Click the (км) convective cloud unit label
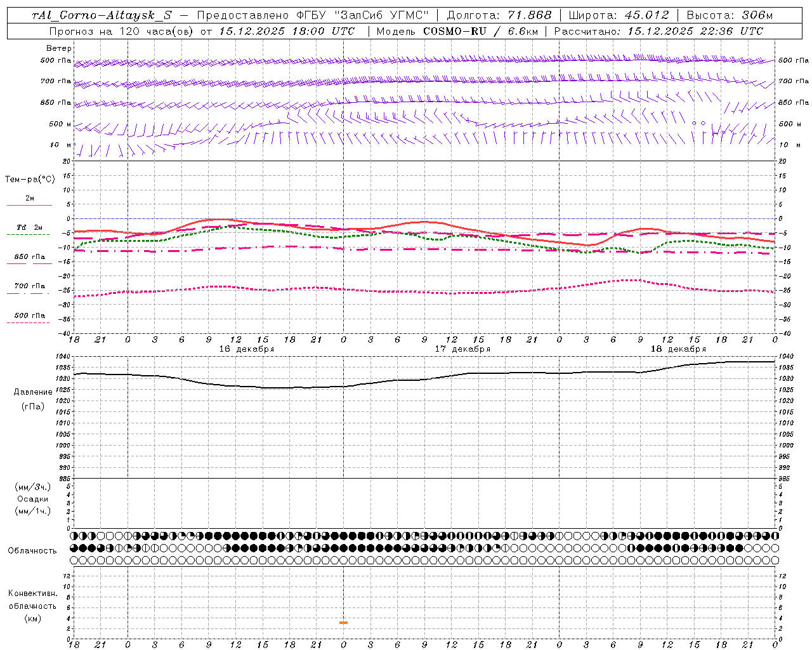Image resolution: width=812 pixels, height=650 pixels. [x=33, y=618]
